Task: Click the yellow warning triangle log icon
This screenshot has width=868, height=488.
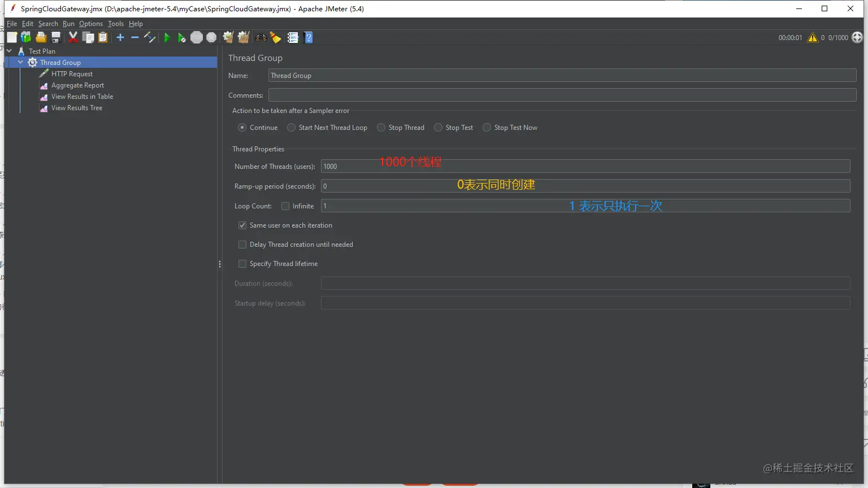Action: point(813,37)
